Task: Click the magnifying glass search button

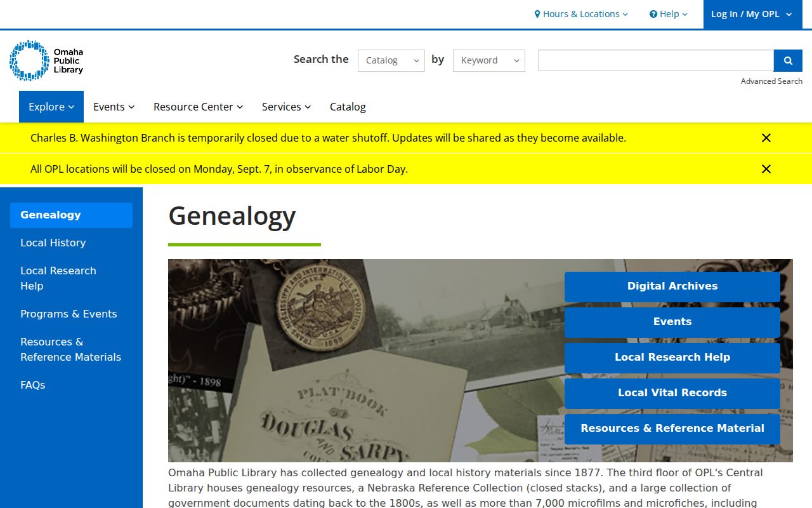Action: [788, 60]
